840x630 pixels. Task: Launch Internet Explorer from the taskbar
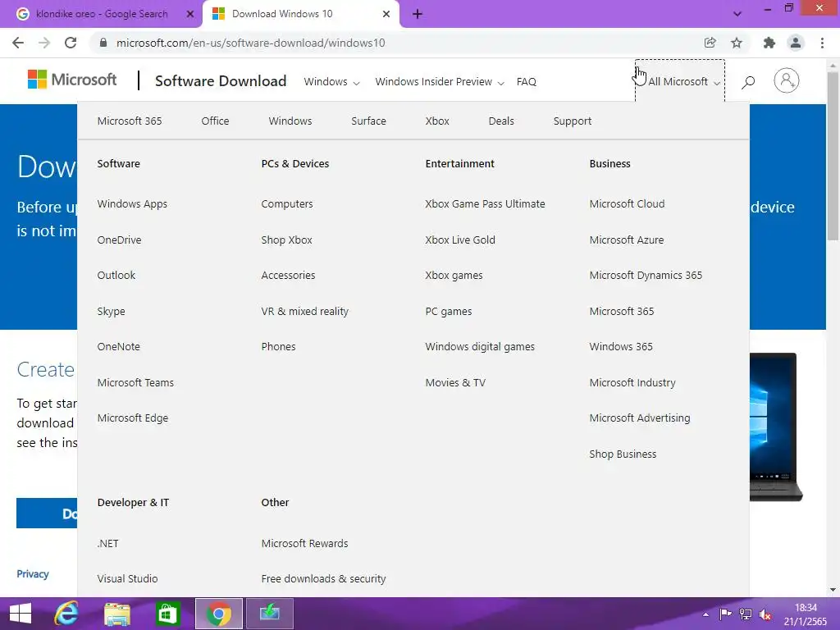(x=66, y=614)
